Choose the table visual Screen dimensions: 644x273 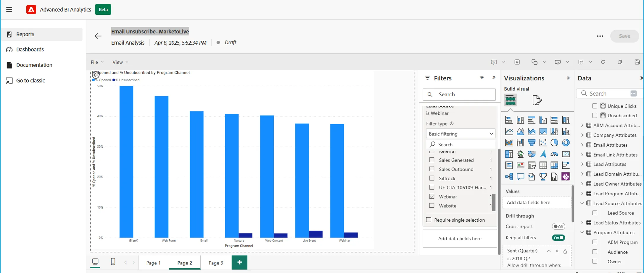pos(543,165)
